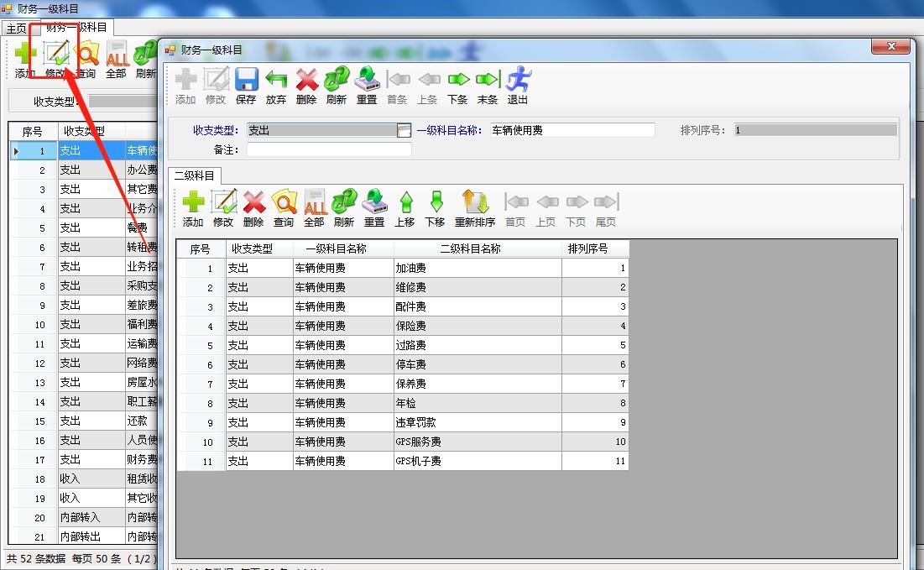Select the GPS机子费 cell
Screen dimensions: 924x570
point(478,461)
